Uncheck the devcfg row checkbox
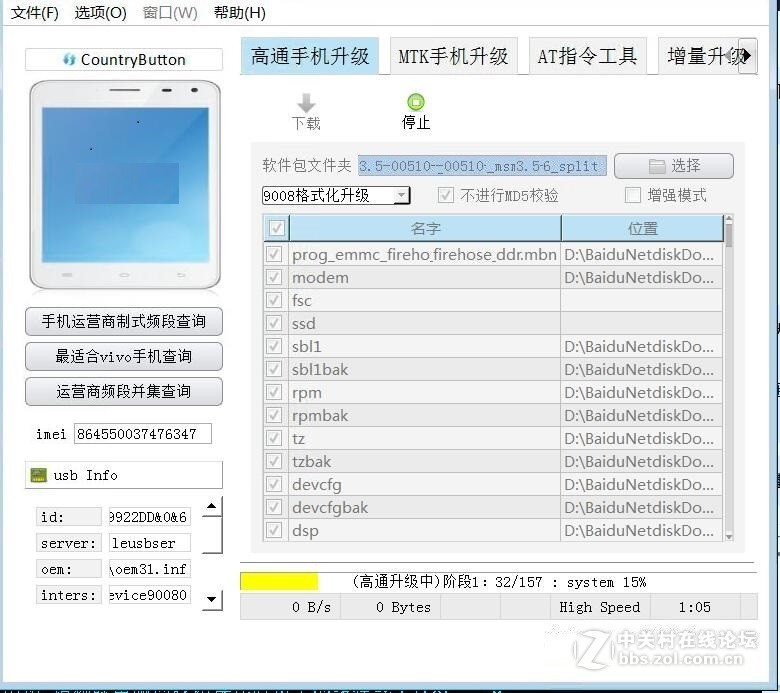780x693 pixels. click(274, 484)
